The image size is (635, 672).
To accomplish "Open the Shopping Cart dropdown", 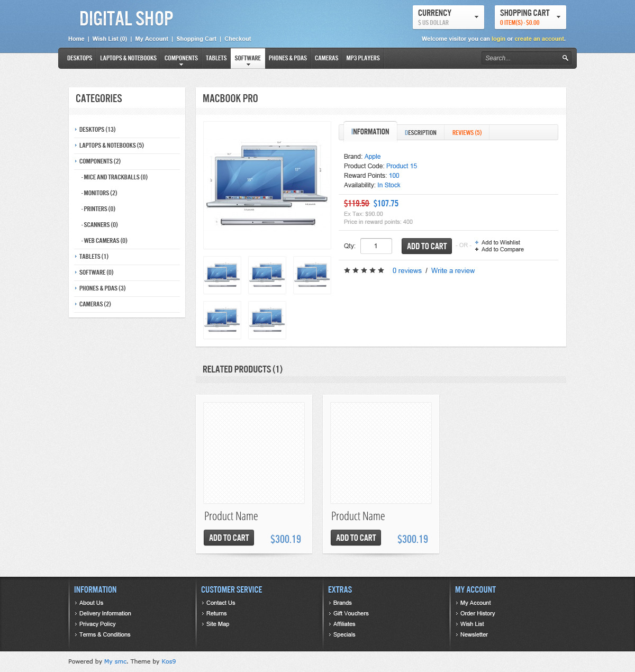I will (530, 17).
